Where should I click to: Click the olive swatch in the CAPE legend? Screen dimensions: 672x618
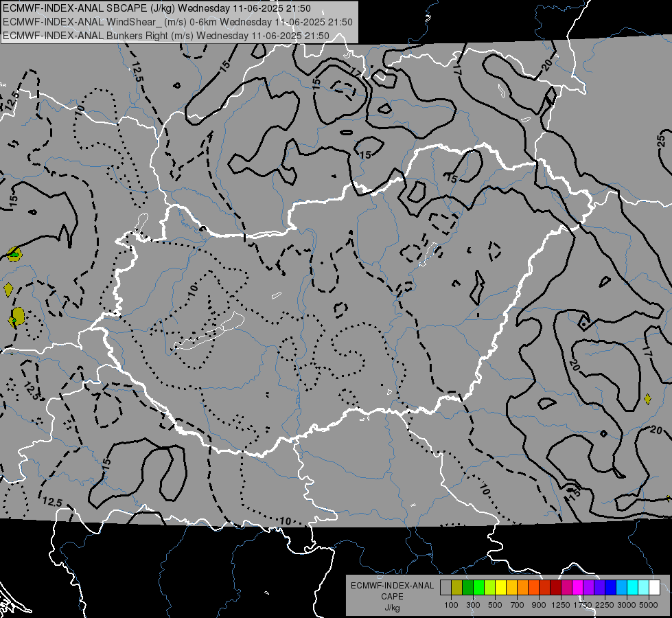pyautogui.click(x=457, y=588)
